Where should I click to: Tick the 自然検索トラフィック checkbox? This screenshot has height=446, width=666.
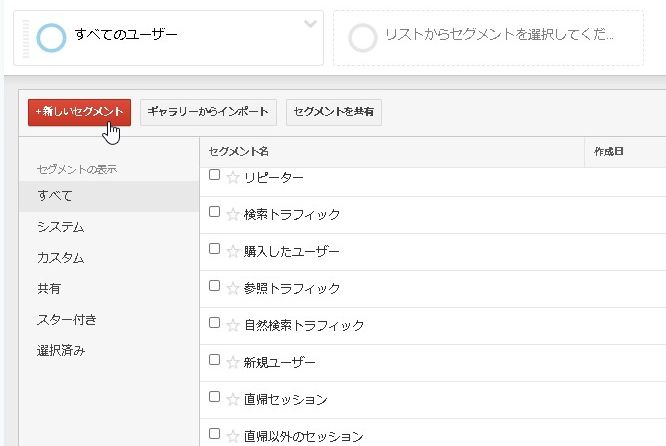[x=214, y=323]
